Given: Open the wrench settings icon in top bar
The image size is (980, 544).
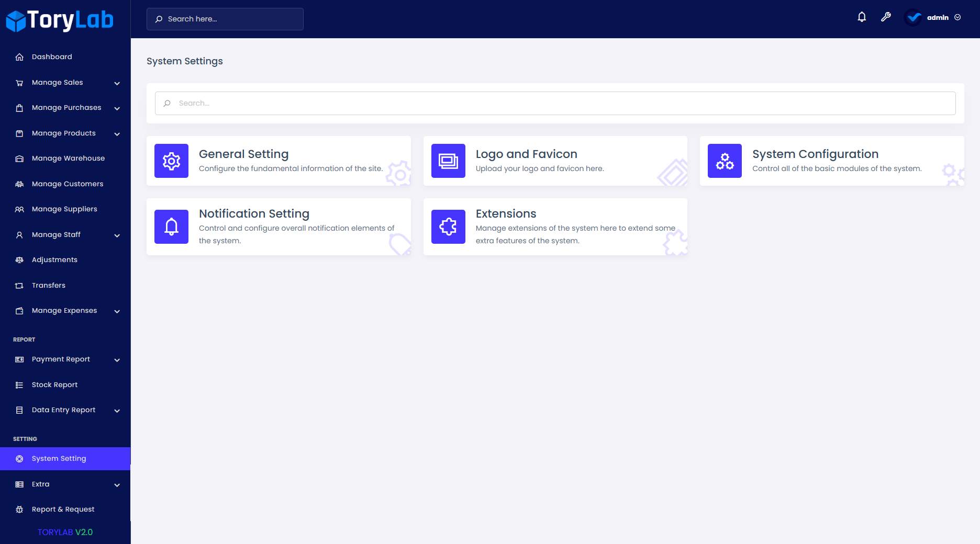Looking at the screenshot, I should (886, 17).
